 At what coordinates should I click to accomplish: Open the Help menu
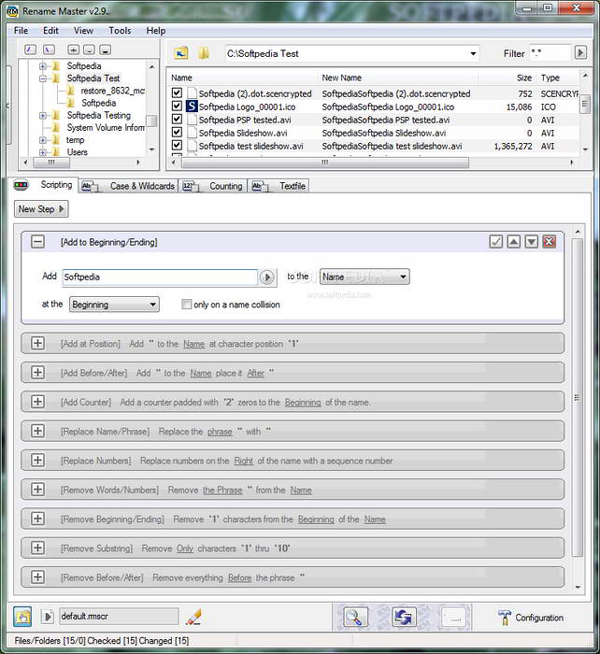pyautogui.click(x=156, y=30)
